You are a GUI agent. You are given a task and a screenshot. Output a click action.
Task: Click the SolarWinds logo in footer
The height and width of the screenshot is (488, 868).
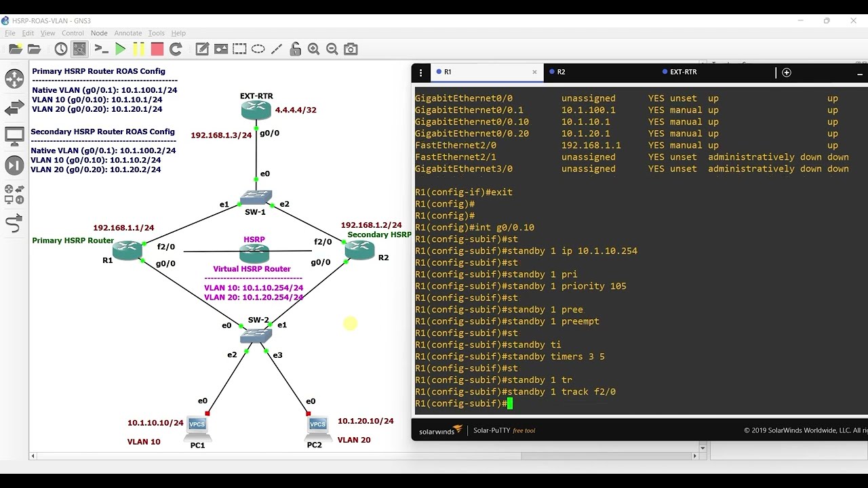click(x=441, y=430)
